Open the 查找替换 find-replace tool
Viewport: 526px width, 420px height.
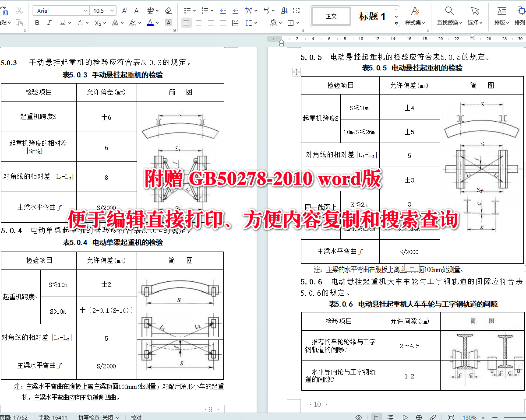(449, 15)
